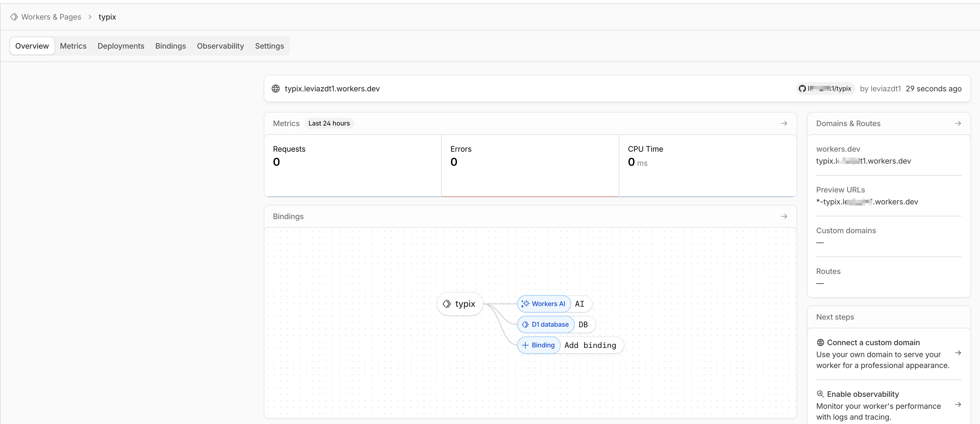This screenshot has width=980, height=424.
Task: Click the globe icon beside Connect a custom domain
Action: [820, 342]
